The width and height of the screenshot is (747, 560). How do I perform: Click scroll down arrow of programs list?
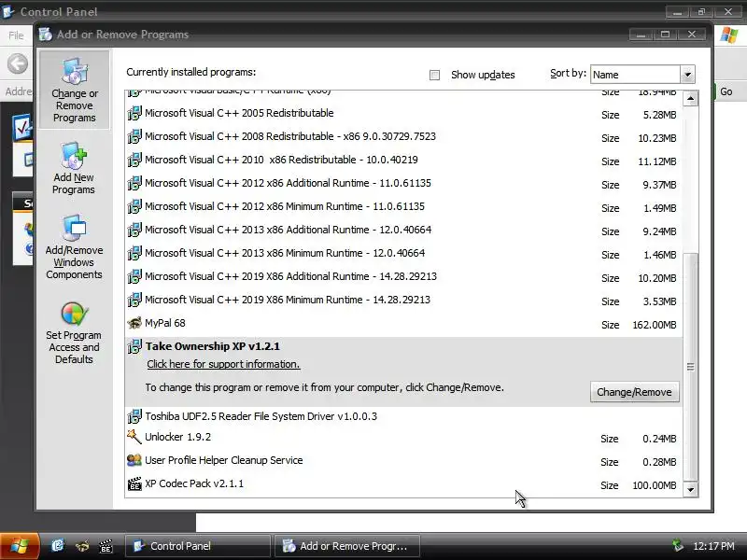(690, 489)
